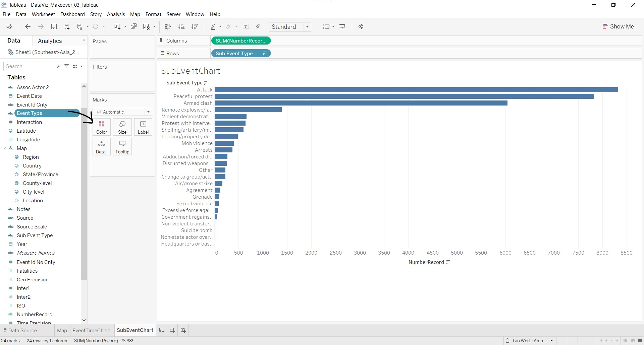The height and width of the screenshot is (345, 644).
Task: Toggle Show Me panel
Action: pos(619,26)
